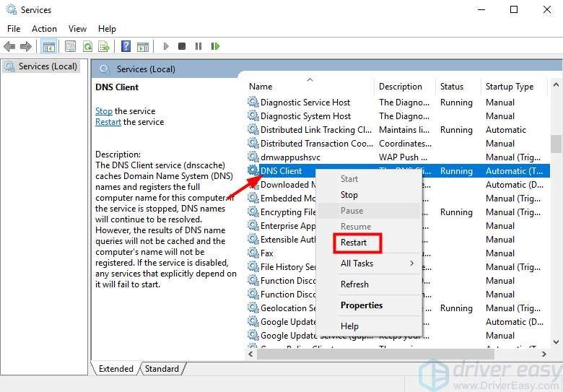Viewport: 563px width, 392px height.
Task: Select the Diagnostic System Host row name
Action: coord(305,116)
